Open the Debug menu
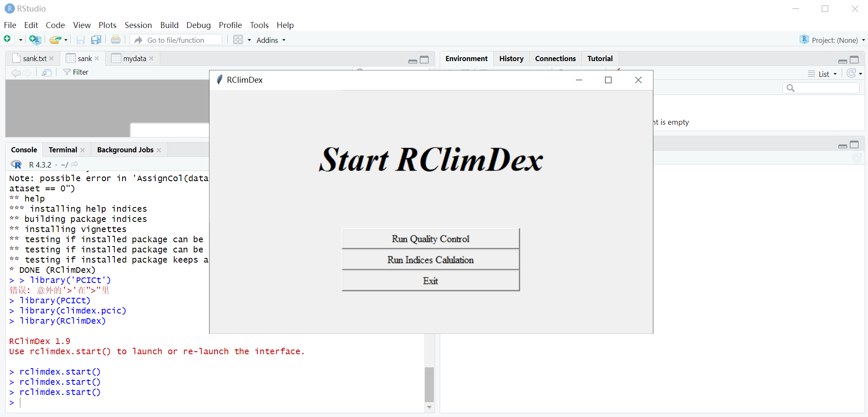Viewport: 868px width, 417px height. pyautogui.click(x=198, y=25)
